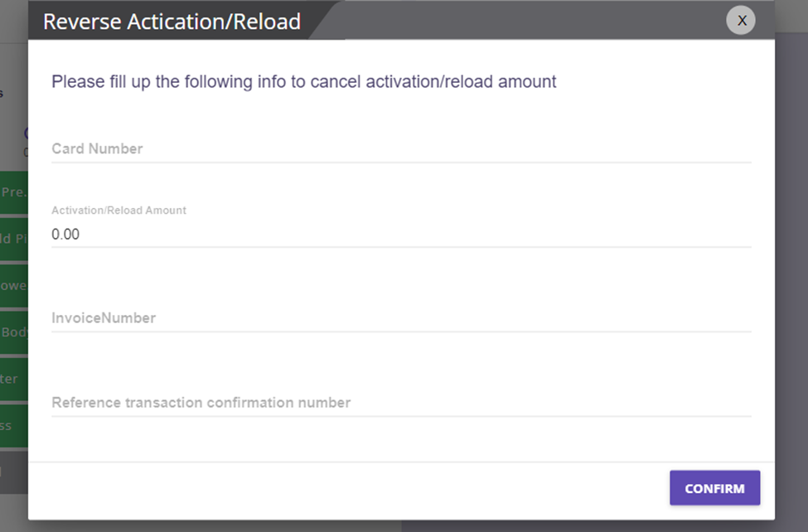Click the green "Bod" button behind dialog
The height and width of the screenshot is (532, 808).
14,332
